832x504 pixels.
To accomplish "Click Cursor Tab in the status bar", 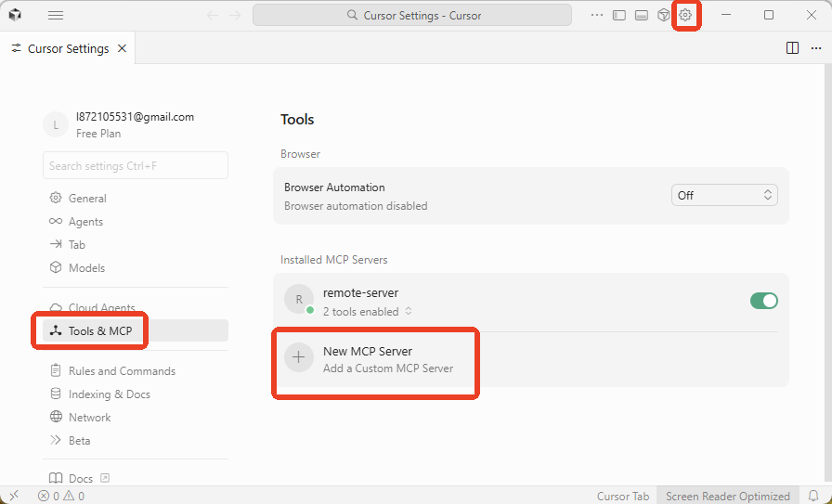I will coord(623,496).
